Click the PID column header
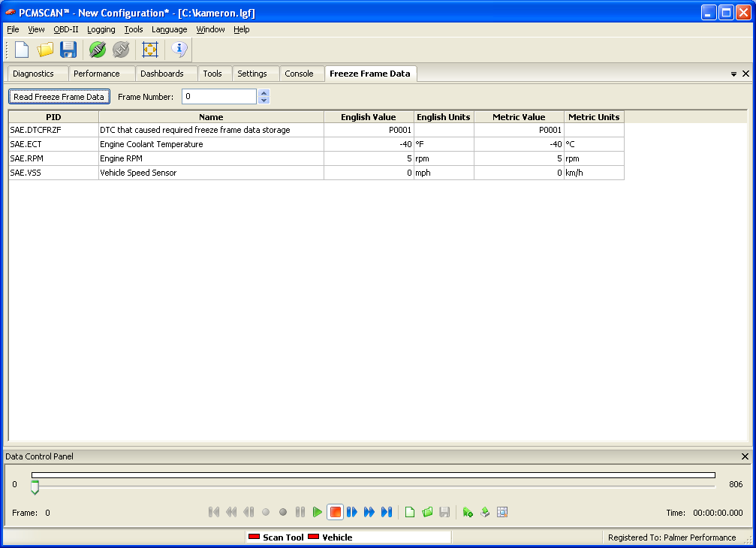The height and width of the screenshot is (548, 756). pyautogui.click(x=53, y=117)
